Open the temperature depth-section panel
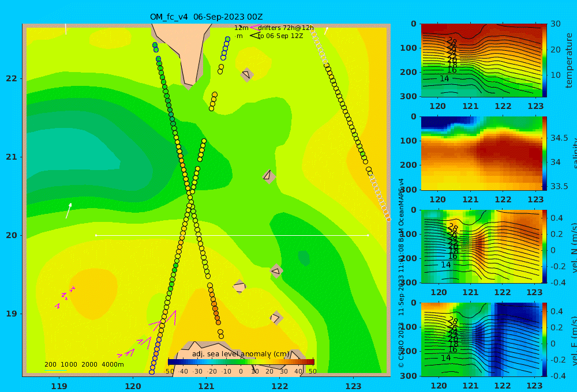Screen dimensions: 577x392 pyautogui.click(x=482, y=61)
